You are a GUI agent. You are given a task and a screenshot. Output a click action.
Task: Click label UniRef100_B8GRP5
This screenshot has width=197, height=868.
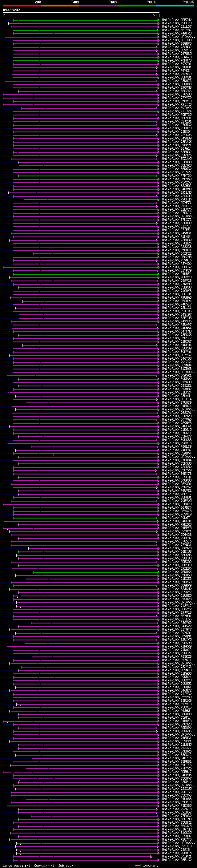tap(177, 43)
